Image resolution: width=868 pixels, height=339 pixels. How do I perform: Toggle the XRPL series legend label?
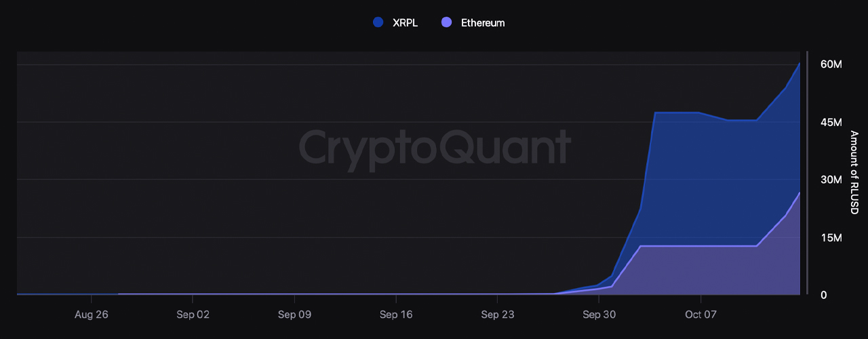coord(405,22)
